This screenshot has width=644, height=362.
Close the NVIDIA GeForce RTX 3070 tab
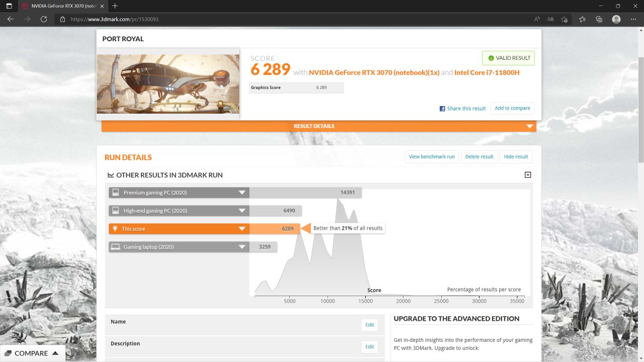(102, 6)
